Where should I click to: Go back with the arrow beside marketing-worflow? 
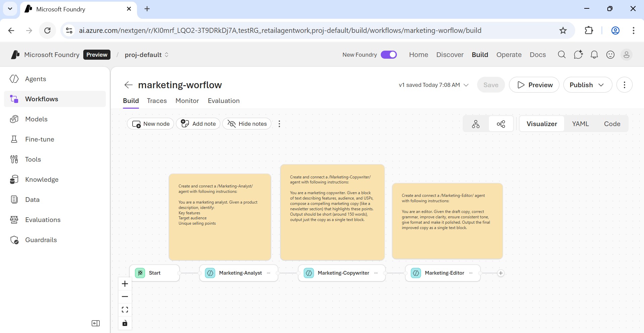[128, 85]
